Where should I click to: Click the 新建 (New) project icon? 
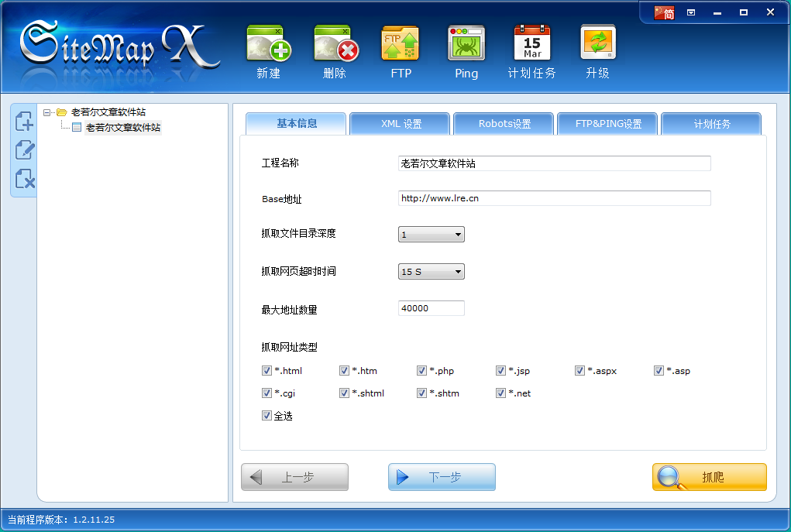tap(268, 44)
